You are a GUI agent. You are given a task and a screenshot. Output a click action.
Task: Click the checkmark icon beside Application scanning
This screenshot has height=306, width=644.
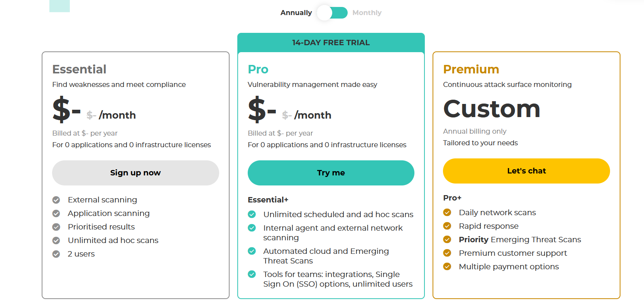56,213
